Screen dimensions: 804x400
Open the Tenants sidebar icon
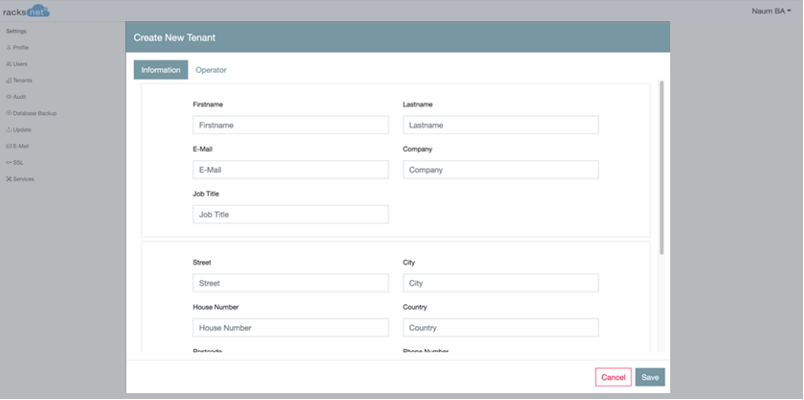(9, 81)
